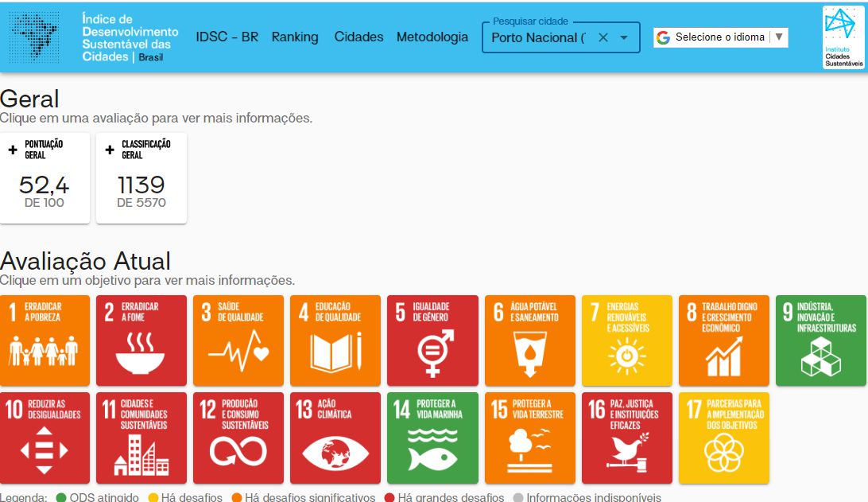Select SDG 13 Ação Climática tile
Screen dimensions: 868x502
(335, 438)
